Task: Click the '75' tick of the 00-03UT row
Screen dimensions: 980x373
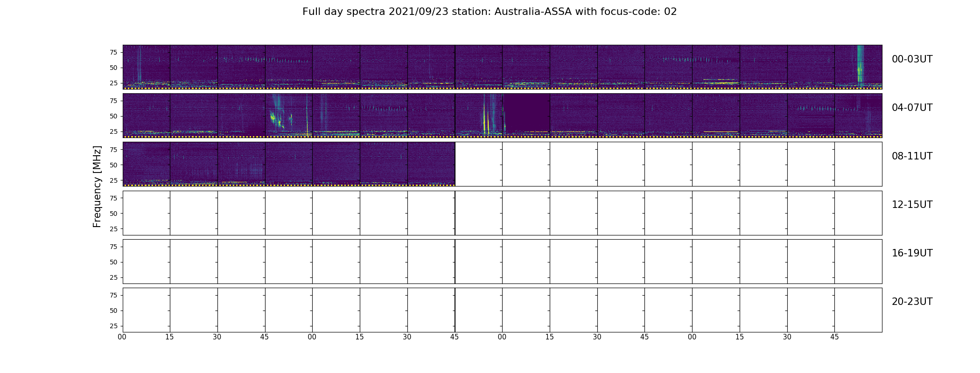Action: [113, 52]
